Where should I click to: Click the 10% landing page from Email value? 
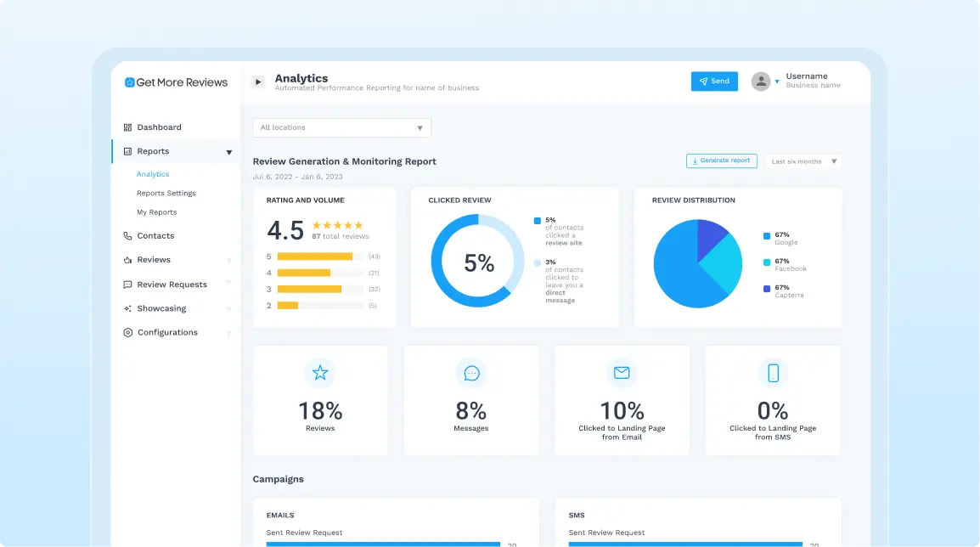pos(622,411)
